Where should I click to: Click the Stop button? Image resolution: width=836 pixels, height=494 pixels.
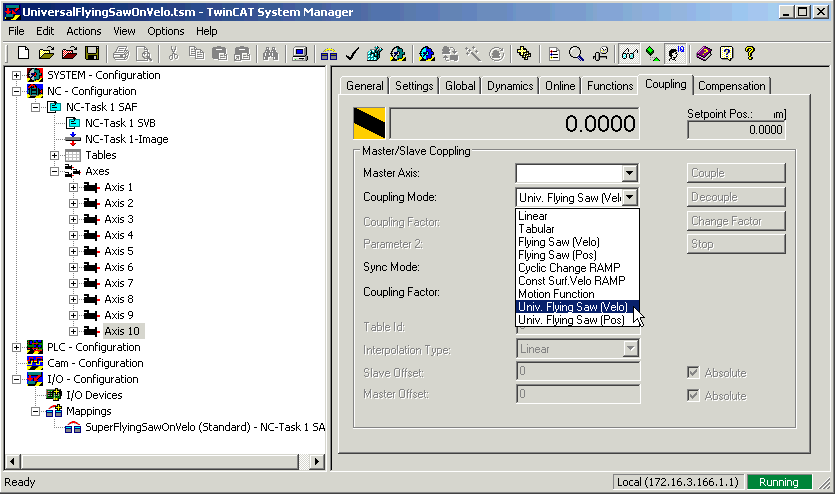(x=736, y=244)
